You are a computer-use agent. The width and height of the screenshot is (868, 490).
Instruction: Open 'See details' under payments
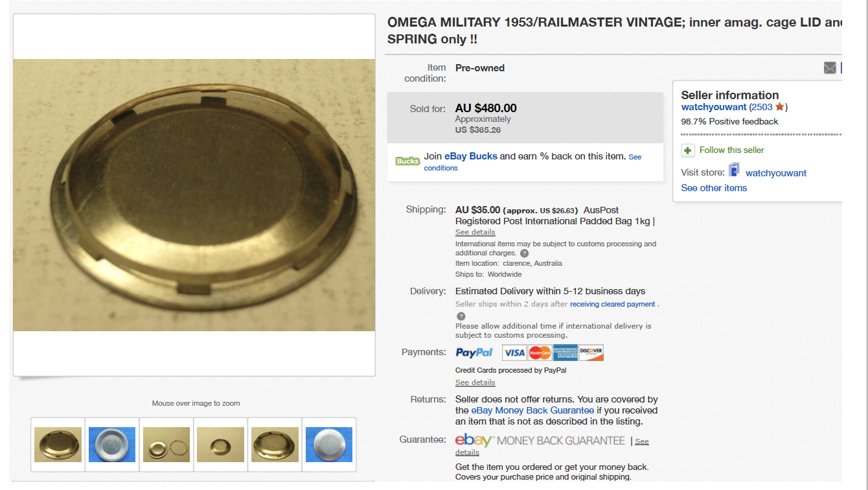click(475, 382)
